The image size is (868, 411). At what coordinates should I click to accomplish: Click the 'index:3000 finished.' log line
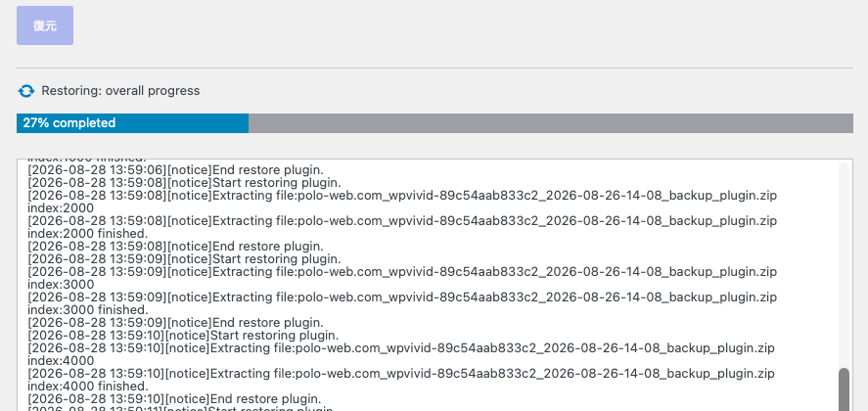(x=88, y=310)
